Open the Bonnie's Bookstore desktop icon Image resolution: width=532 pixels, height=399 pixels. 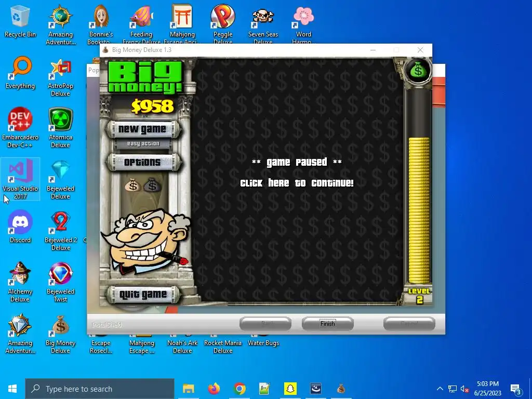pyautogui.click(x=101, y=24)
